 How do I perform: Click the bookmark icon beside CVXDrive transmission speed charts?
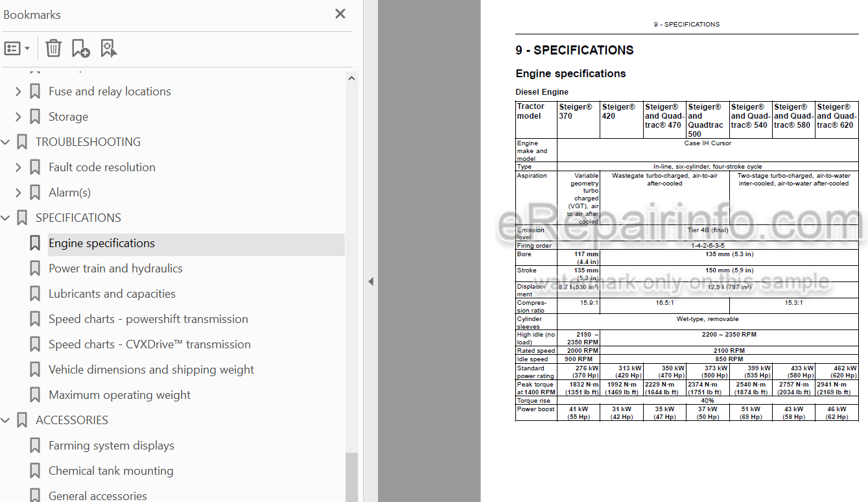click(35, 344)
